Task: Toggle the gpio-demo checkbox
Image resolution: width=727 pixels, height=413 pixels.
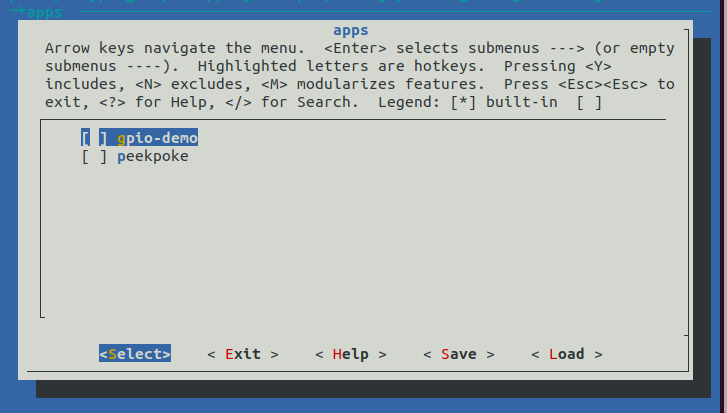Action: coord(94,138)
